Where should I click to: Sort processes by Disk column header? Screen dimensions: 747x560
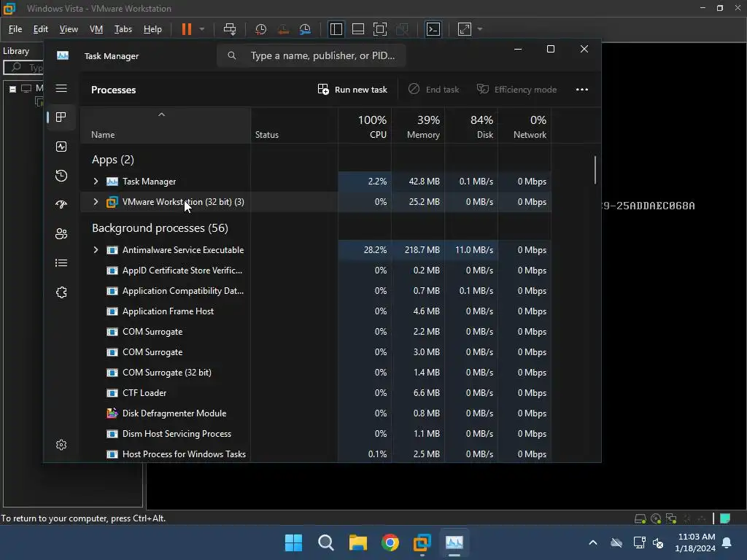(472, 126)
